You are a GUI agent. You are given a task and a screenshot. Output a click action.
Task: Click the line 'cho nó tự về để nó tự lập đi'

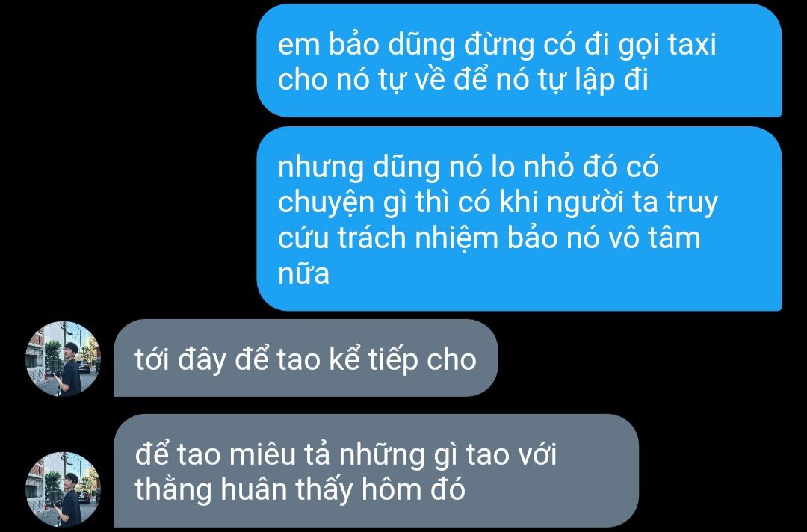tap(463, 80)
